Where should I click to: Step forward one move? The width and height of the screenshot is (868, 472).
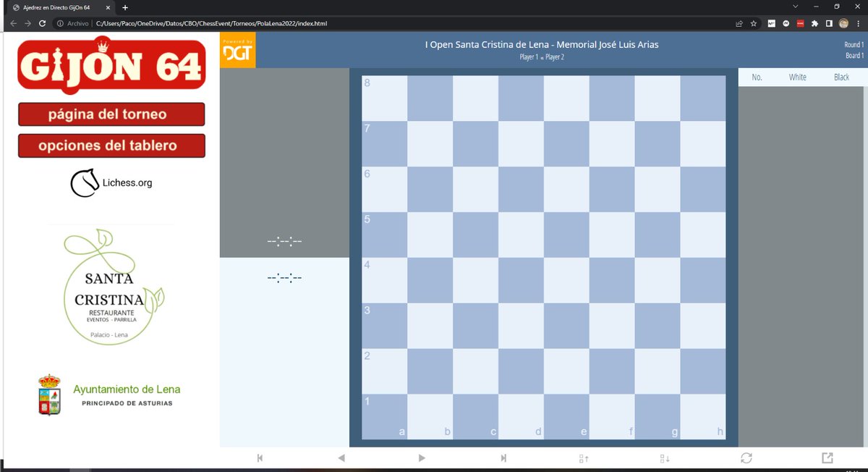click(x=422, y=458)
